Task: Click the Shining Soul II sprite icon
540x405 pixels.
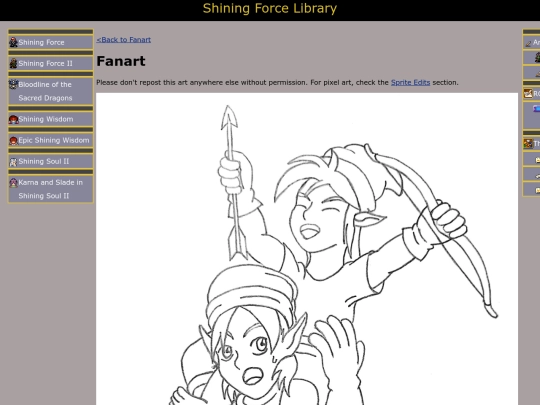Action: [13, 162]
